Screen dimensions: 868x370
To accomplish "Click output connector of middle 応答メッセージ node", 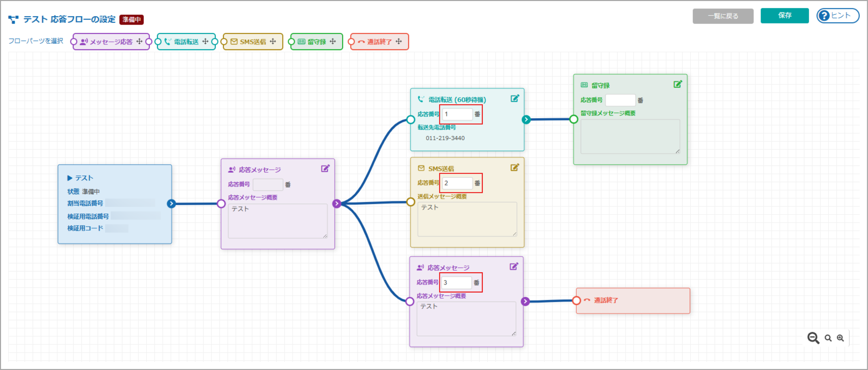I will (x=336, y=204).
